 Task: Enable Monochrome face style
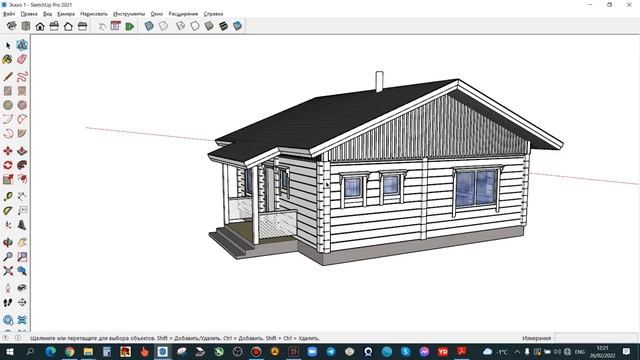click(x=238, y=26)
